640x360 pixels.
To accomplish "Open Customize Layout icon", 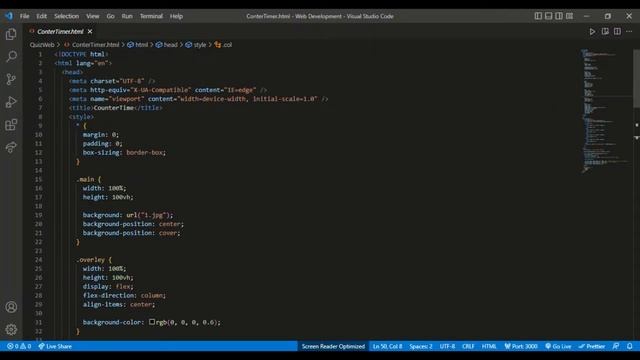I will coord(569,16).
